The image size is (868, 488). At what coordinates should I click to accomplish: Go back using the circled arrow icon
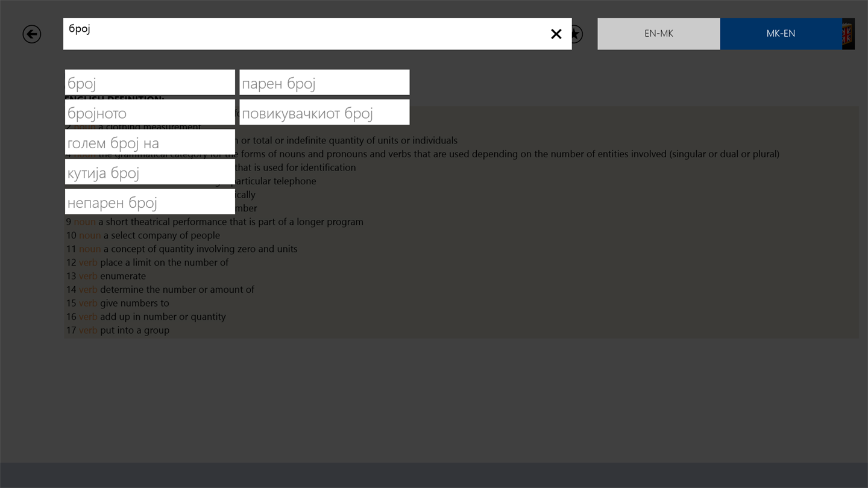click(32, 34)
